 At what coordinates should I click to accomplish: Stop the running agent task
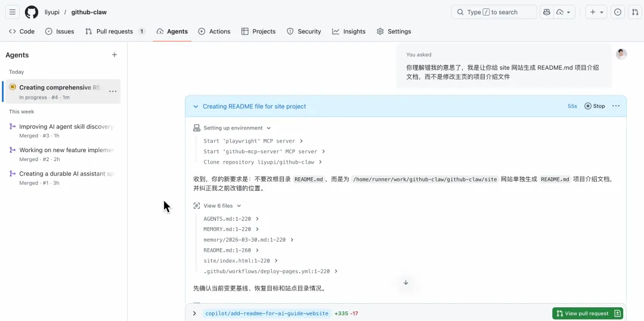tap(595, 106)
